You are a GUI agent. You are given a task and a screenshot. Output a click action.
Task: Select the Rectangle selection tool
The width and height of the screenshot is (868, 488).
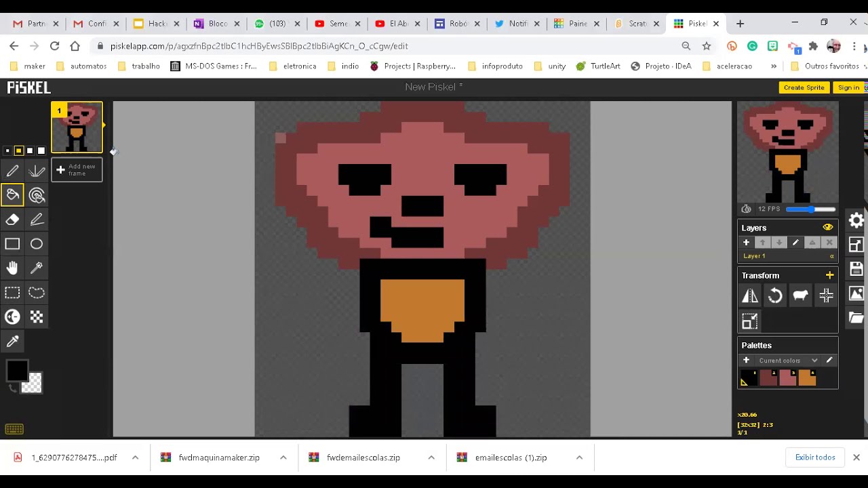tap(12, 293)
